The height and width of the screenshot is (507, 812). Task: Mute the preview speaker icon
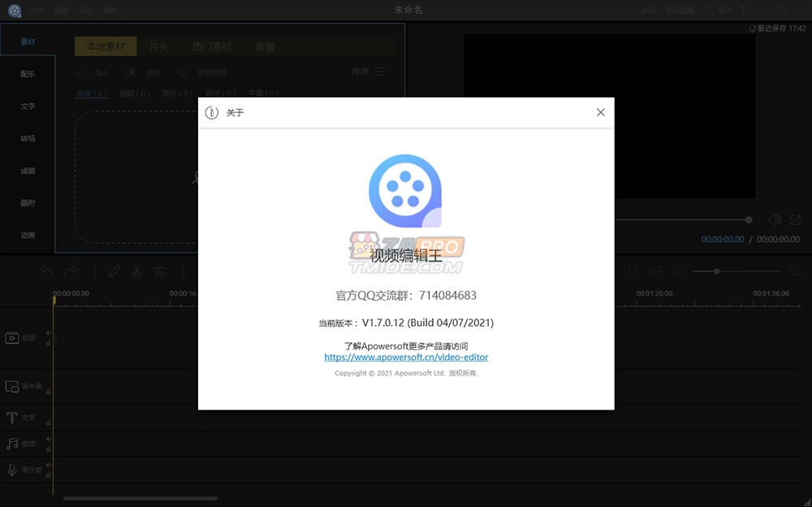point(774,219)
